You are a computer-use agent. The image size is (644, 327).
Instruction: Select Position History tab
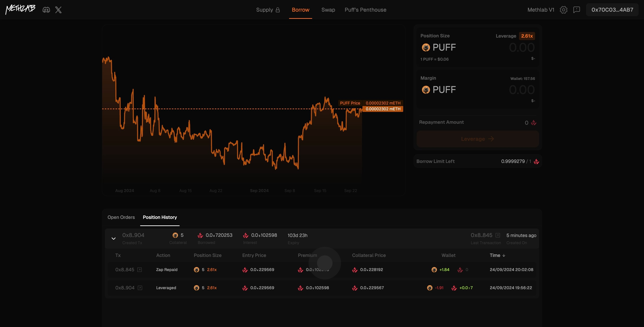(160, 217)
